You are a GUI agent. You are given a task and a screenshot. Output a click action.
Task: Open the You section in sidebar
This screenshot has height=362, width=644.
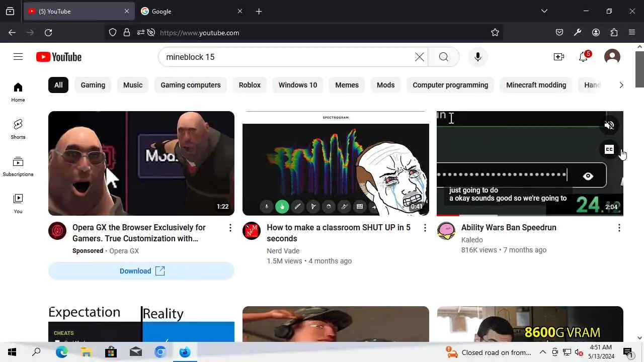point(18,204)
